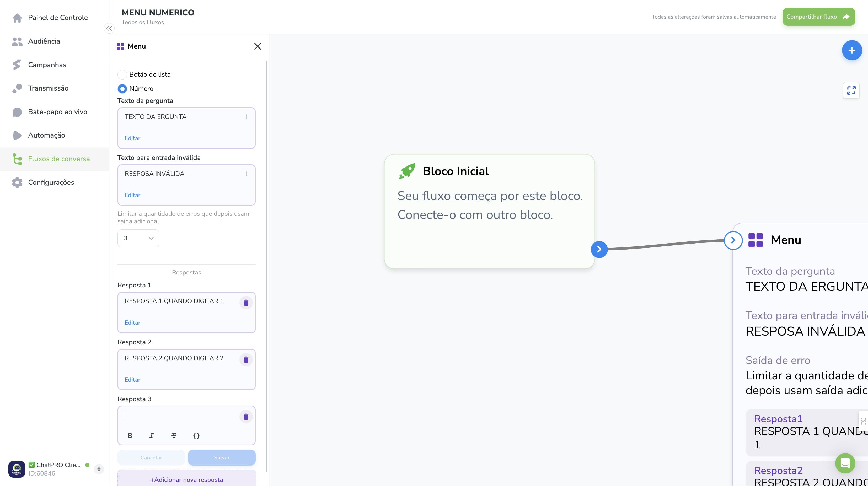Delete Resposta 1 using trash icon
This screenshot has width=868, height=486.
[x=246, y=303]
